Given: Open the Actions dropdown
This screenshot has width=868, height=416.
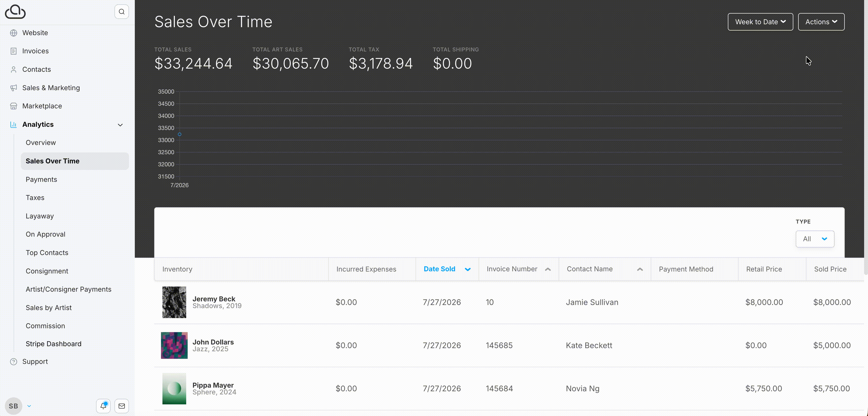Looking at the screenshot, I should 821,22.
